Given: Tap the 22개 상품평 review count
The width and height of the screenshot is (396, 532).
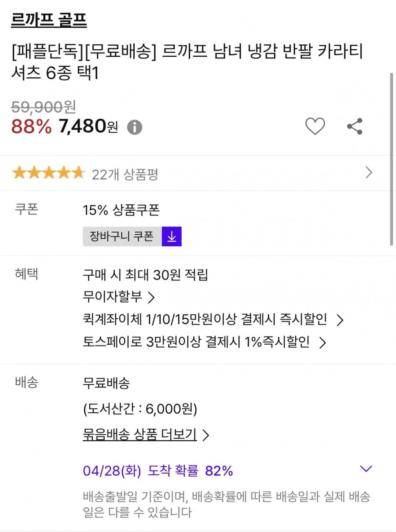Looking at the screenshot, I should [x=125, y=175].
